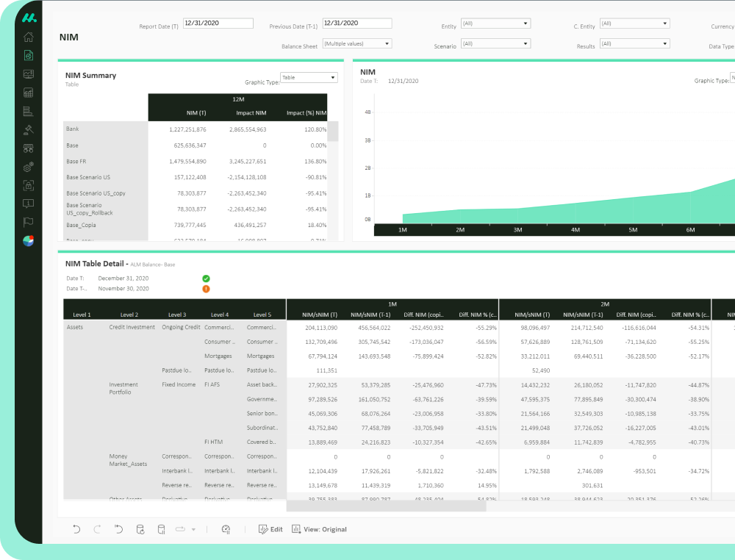The height and width of the screenshot is (560, 735).
Task: Go to the Home icon in sidebar
Action: (29, 37)
